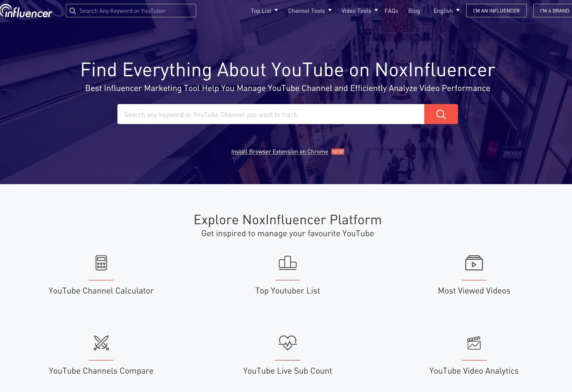The width and height of the screenshot is (572, 392).
Task: Focus the main hero search field
Action: (x=270, y=114)
